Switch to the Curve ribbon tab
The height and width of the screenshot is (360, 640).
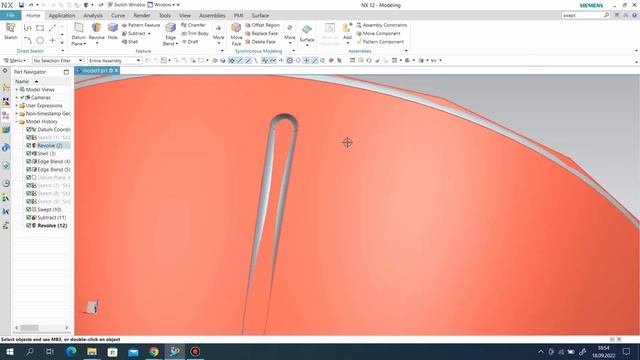click(x=118, y=15)
